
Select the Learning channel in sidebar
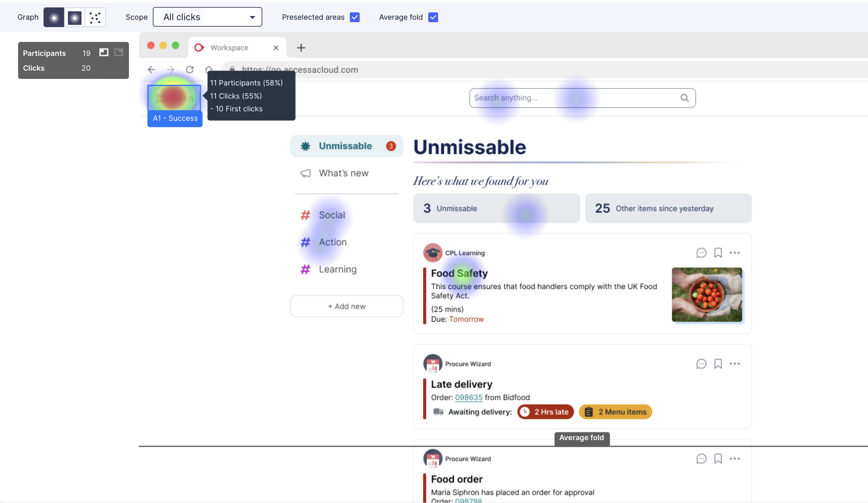tap(338, 269)
